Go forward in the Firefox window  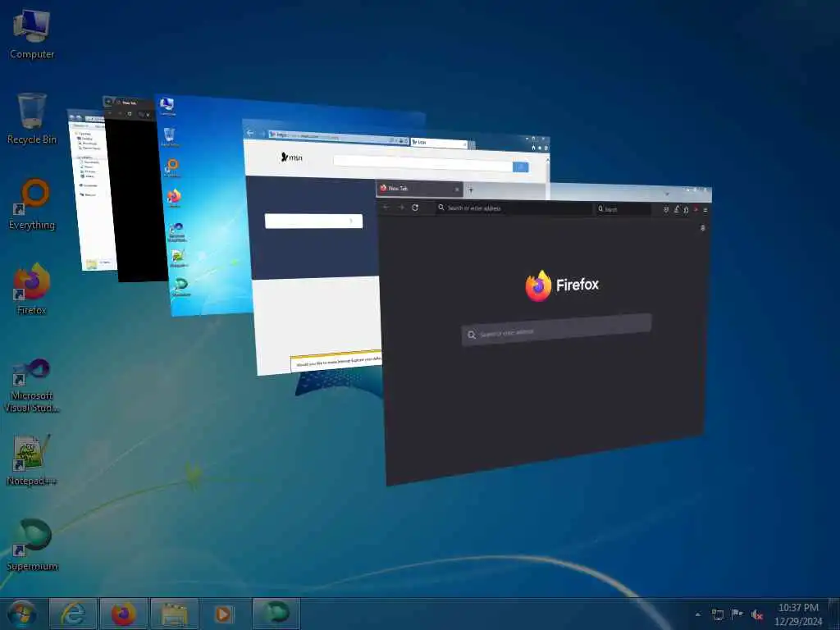[x=400, y=207]
